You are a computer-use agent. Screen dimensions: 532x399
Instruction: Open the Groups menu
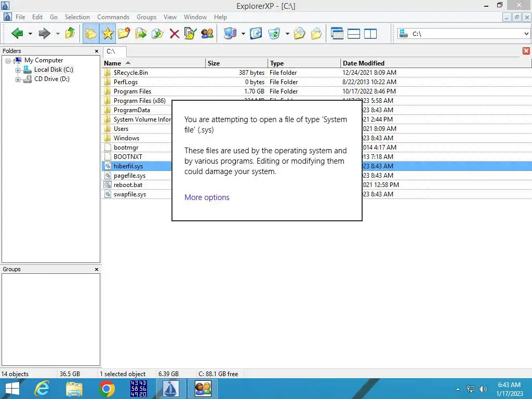[x=147, y=17]
